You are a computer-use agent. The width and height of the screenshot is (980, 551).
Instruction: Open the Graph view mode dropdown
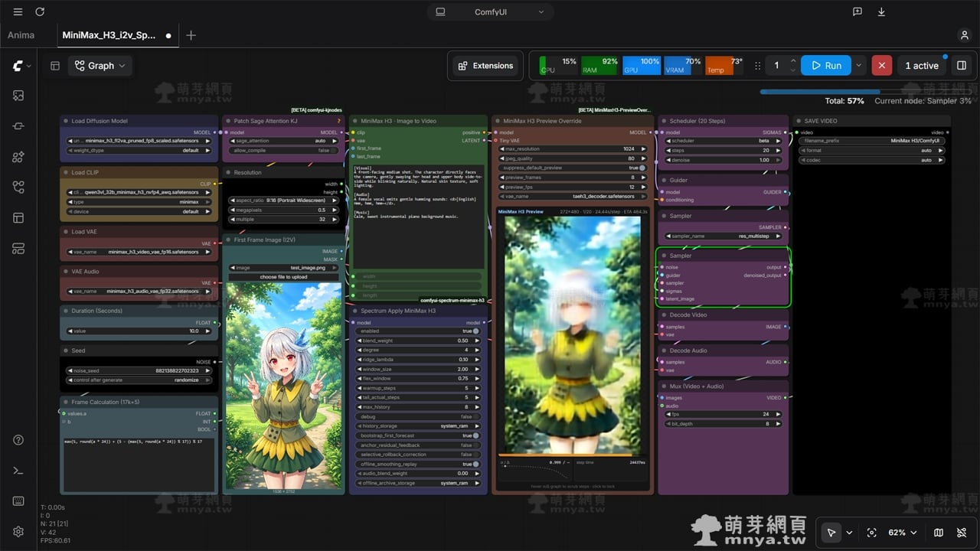(100, 66)
